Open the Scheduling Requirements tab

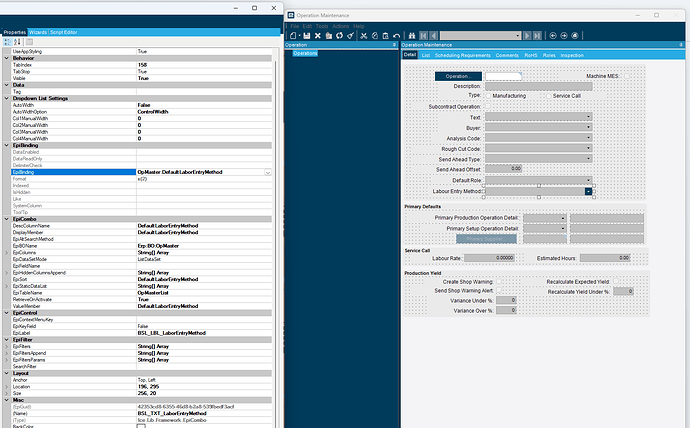462,55
